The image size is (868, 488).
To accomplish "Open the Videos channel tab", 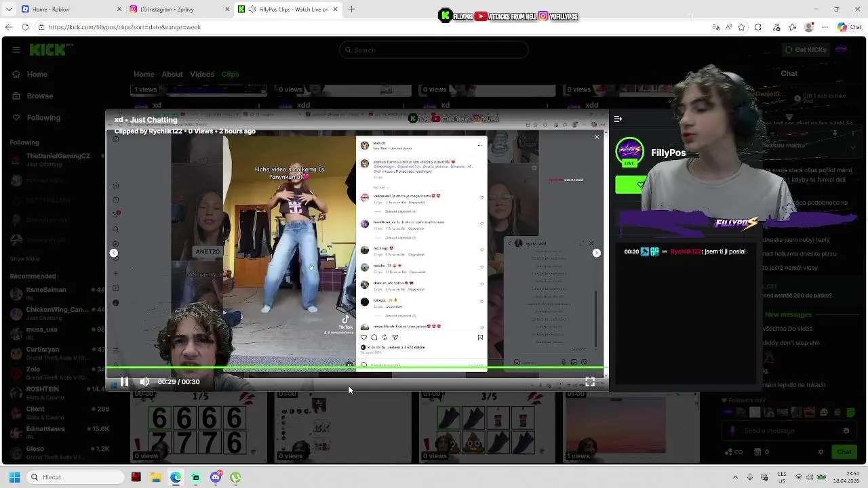I will click(x=202, y=75).
